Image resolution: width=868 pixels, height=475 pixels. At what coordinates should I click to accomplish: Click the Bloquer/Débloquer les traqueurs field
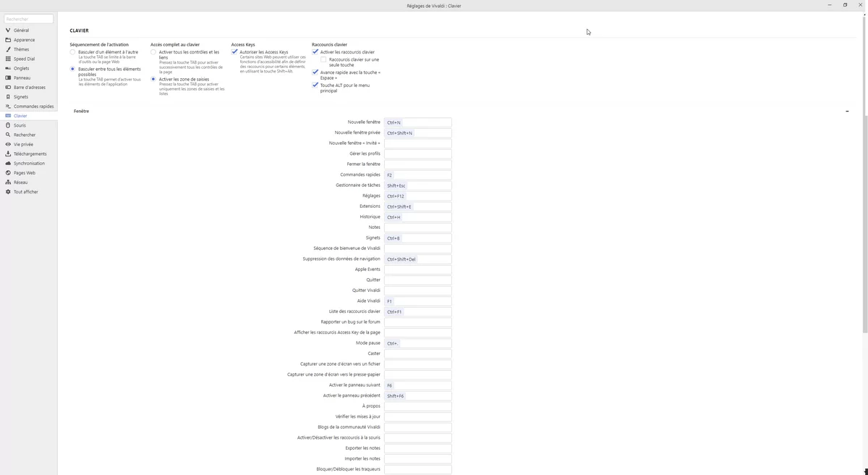coord(418,469)
